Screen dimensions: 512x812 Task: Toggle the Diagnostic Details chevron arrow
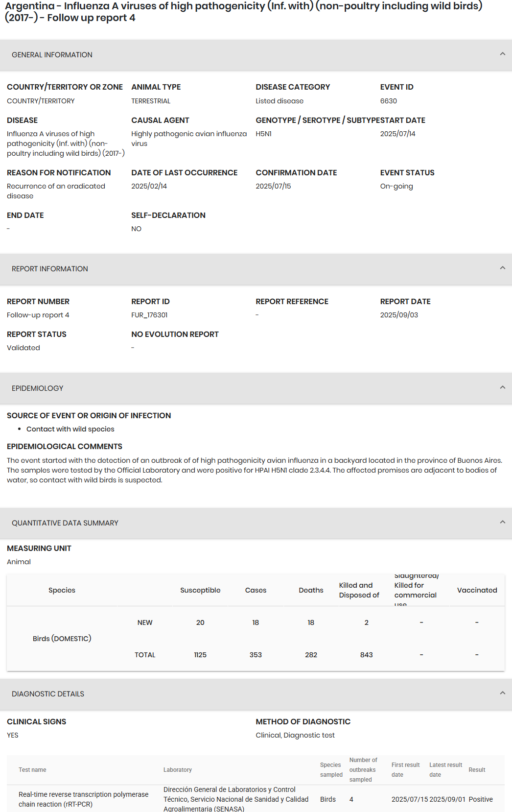click(x=502, y=693)
